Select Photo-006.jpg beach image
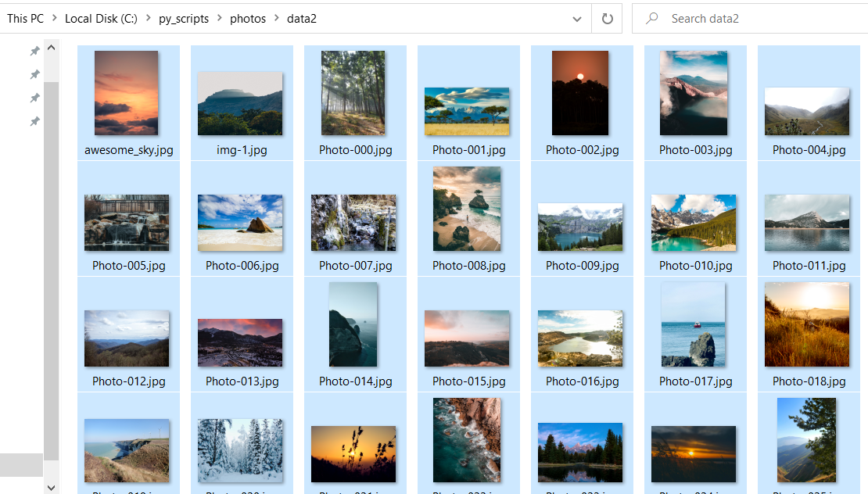The width and height of the screenshot is (868, 494). point(240,223)
